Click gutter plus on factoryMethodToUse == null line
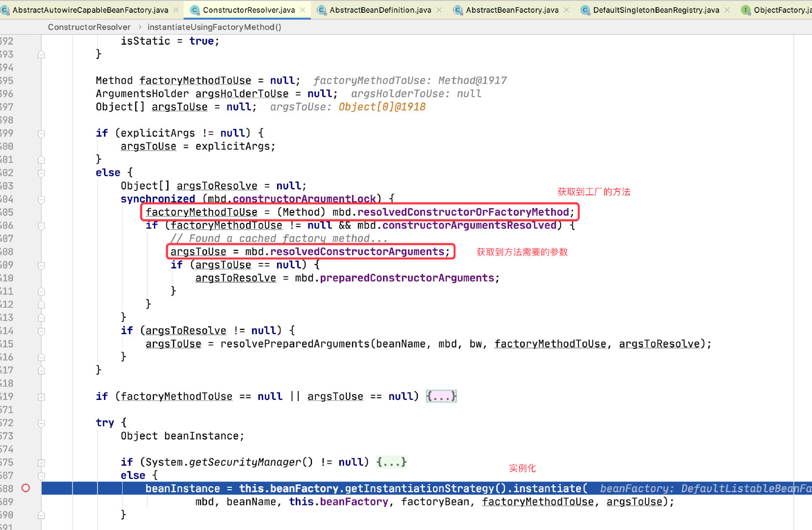812x530 pixels. (x=42, y=397)
